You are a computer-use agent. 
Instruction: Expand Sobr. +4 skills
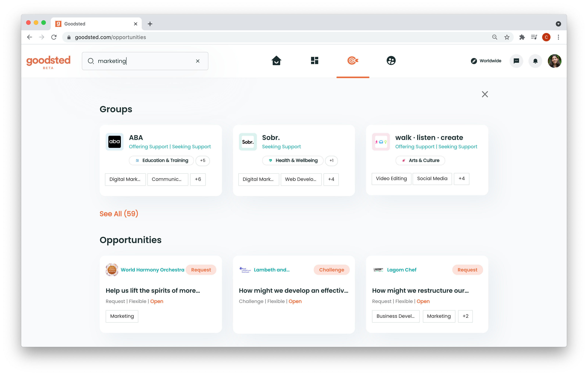coord(331,179)
